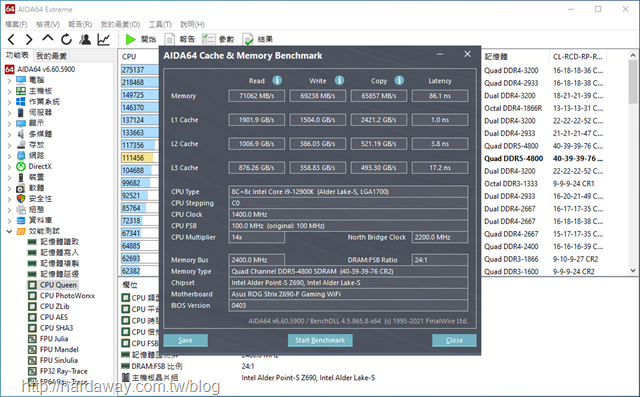
Task: Select FP32 Ray-Trace benchmark
Action: point(64,371)
